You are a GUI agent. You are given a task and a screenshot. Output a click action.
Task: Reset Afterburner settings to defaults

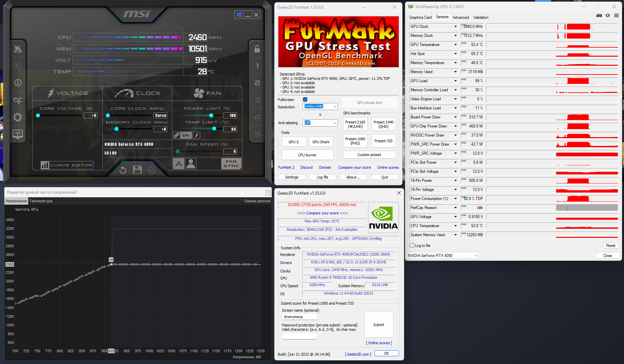(x=123, y=170)
